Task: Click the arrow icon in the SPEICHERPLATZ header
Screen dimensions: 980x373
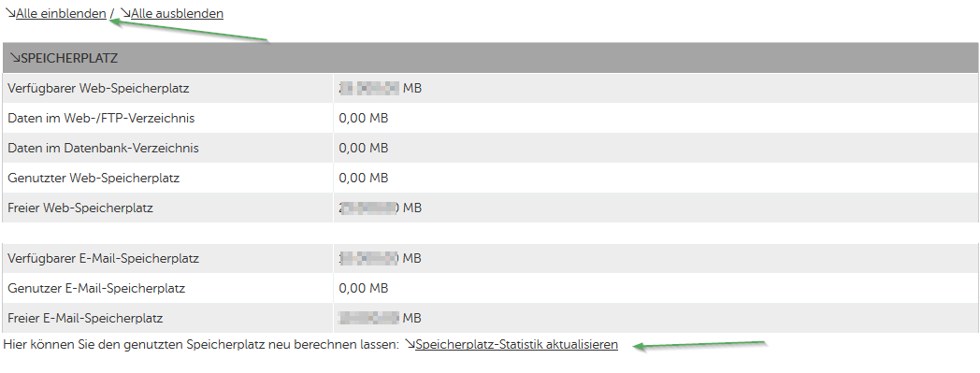Action: click(15, 58)
